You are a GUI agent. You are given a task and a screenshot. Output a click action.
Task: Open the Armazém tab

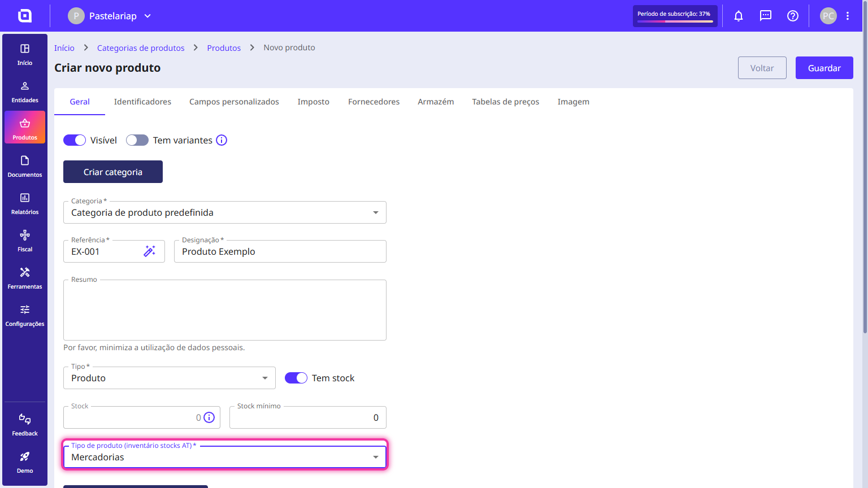point(436,102)
